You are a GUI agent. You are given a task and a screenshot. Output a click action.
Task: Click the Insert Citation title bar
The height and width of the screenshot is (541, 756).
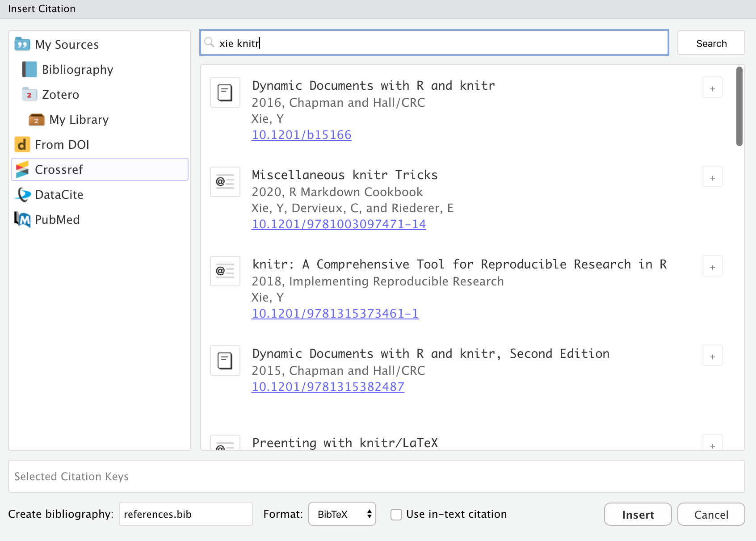42,8
